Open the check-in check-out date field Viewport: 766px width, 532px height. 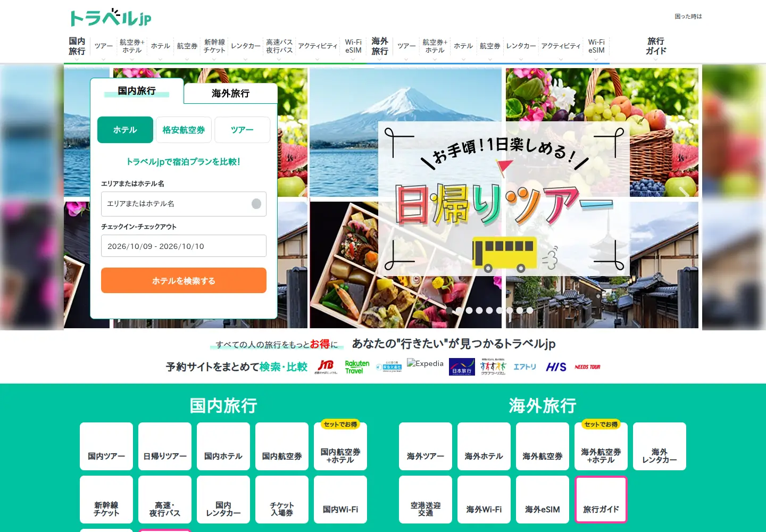tap(184, 246)
